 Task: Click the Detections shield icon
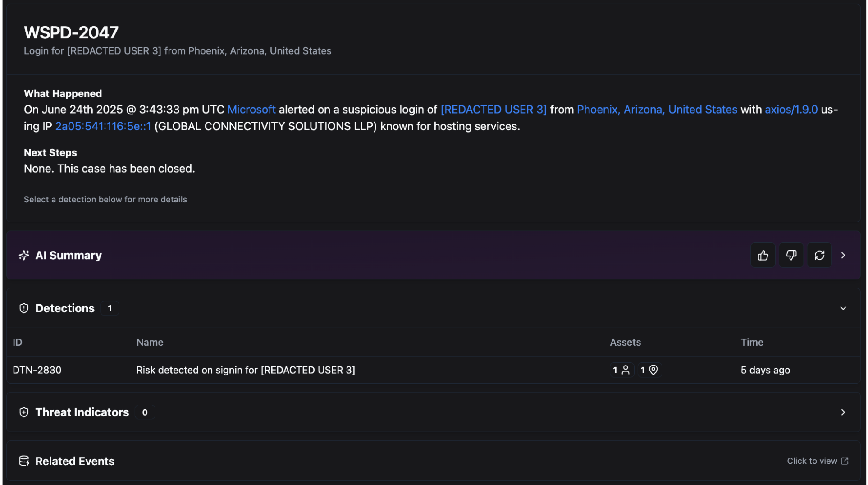[24, 308]
